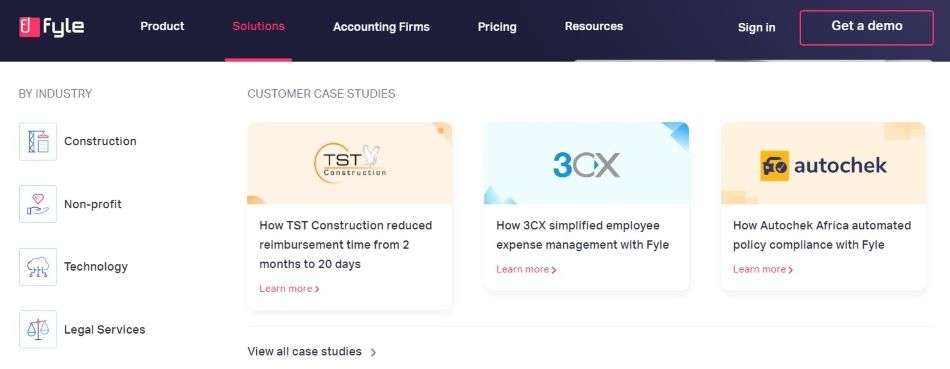Select the Legal Services text link
This screenshot has height=369, width=950.
click(x=105, y=330)
